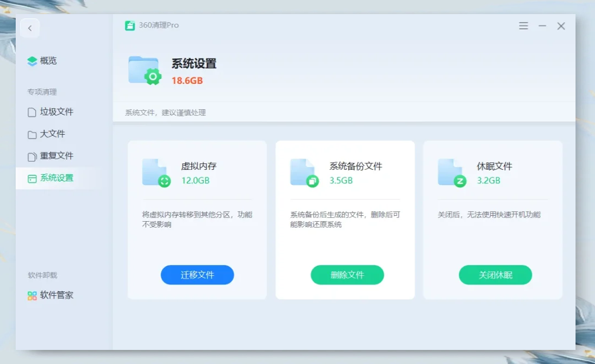Click the 专项清理 section label

(x=42, y=92)
